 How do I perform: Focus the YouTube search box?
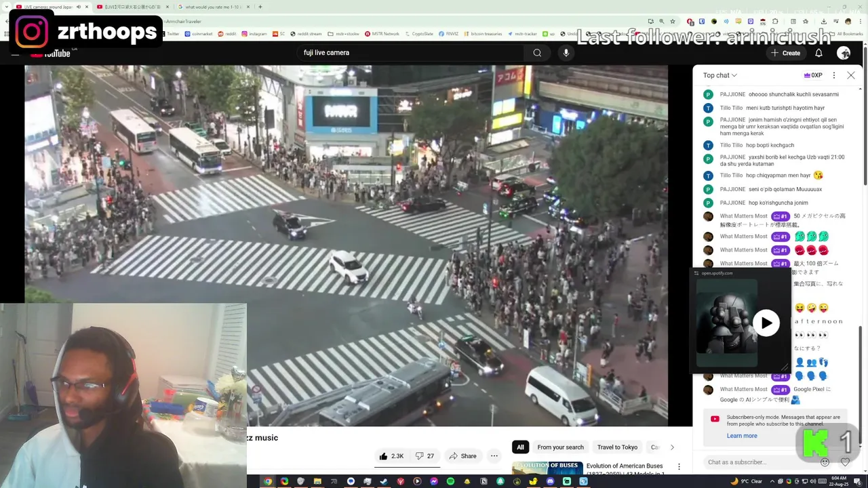pos(410,53)
